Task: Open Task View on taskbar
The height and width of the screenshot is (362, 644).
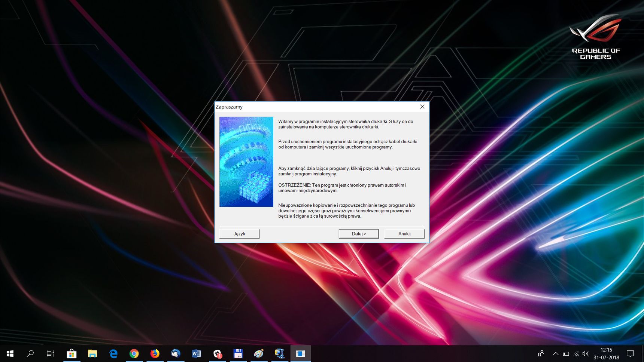Action: (x=50, y=353)
